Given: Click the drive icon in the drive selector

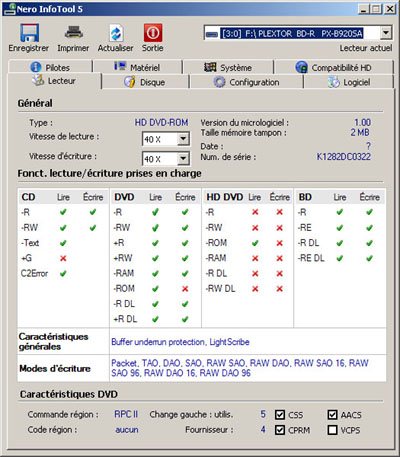Looking at the screenshot, I should pyautogui.click(x=212, y=34).
